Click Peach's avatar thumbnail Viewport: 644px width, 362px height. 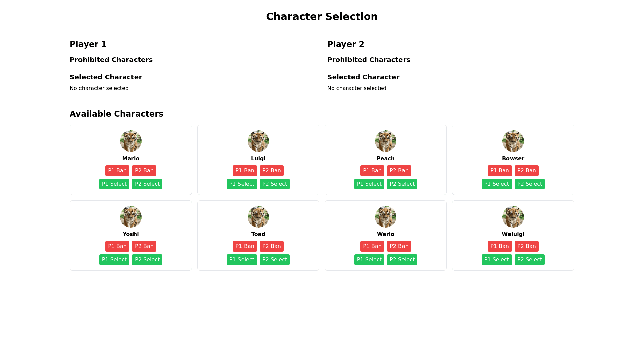pyautogui.click(x=386, y=141)
